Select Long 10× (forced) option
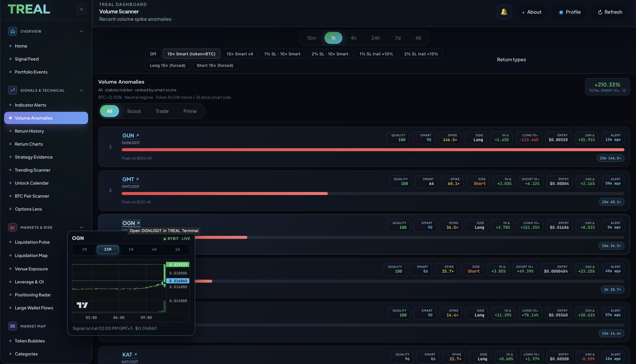The image size is (636, 364). [x=167, y=65]
